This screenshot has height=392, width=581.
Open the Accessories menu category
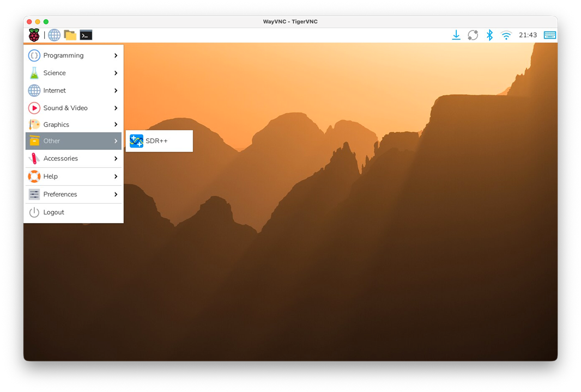(x=74, y=158)
